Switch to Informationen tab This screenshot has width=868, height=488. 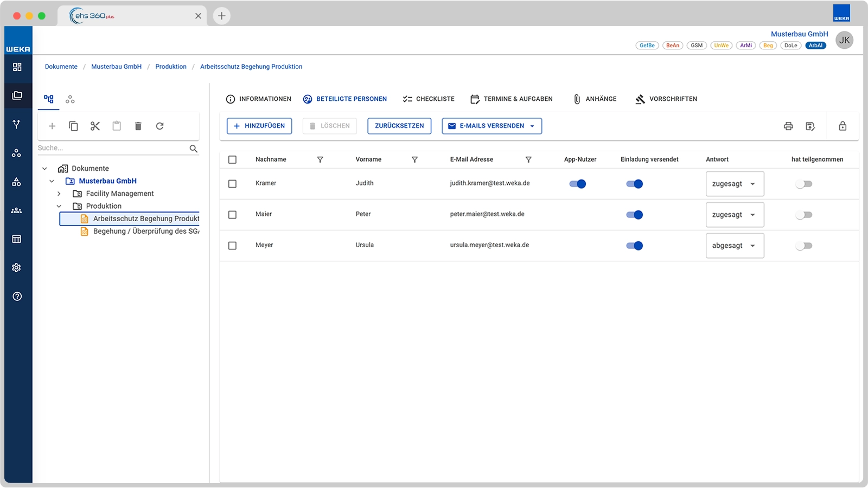259,99
